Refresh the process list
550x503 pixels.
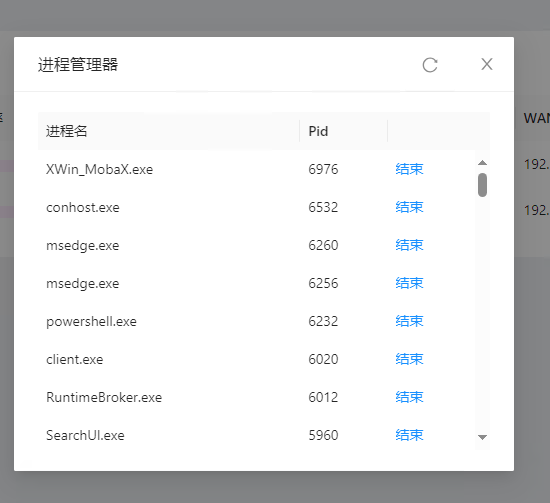click(430, 65)
